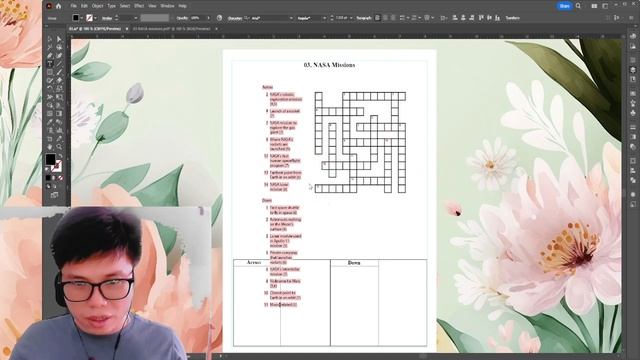Select the Free Transform tool
Viewport: 640px width, 360px height.
59,97
